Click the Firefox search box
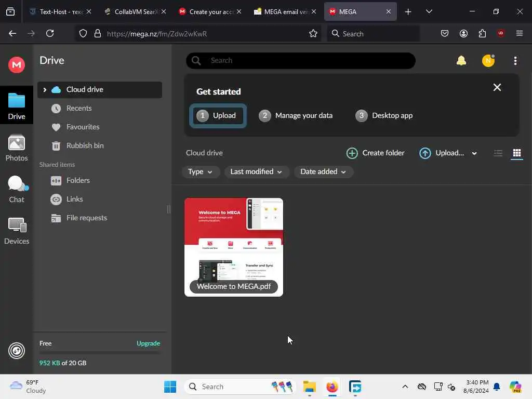Screen dimensions: 532x399 [x=373, y=34]
